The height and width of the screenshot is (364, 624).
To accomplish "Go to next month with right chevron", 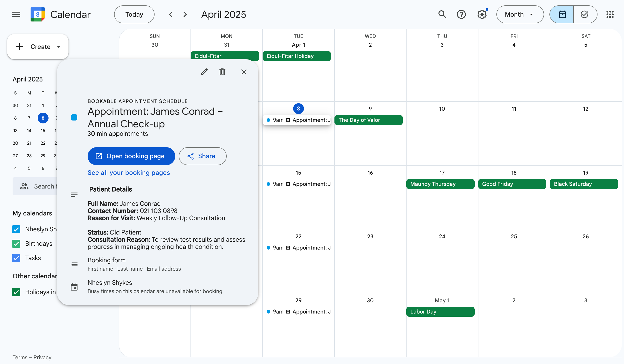I will [185, 14].
